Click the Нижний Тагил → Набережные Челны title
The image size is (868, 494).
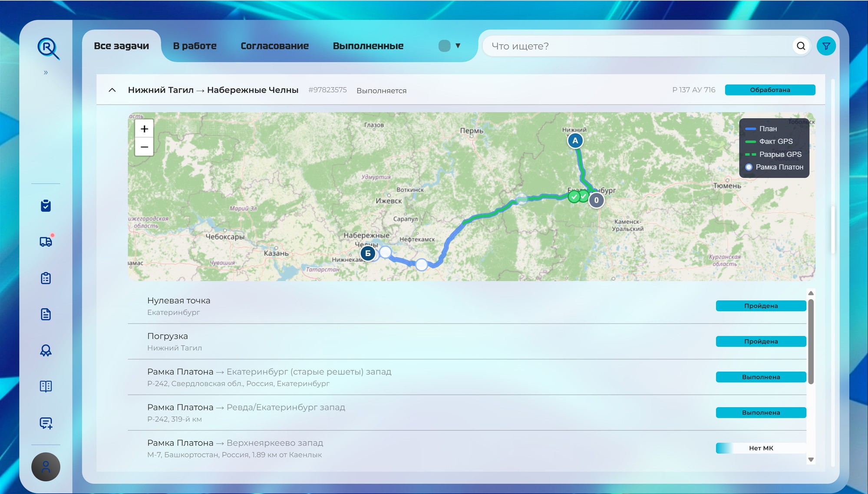click(x=213, y=90)
